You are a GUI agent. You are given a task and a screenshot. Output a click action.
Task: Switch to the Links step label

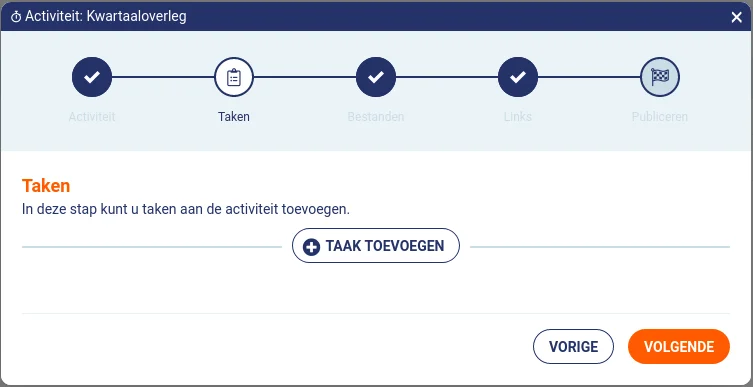[x=518, y=117]
